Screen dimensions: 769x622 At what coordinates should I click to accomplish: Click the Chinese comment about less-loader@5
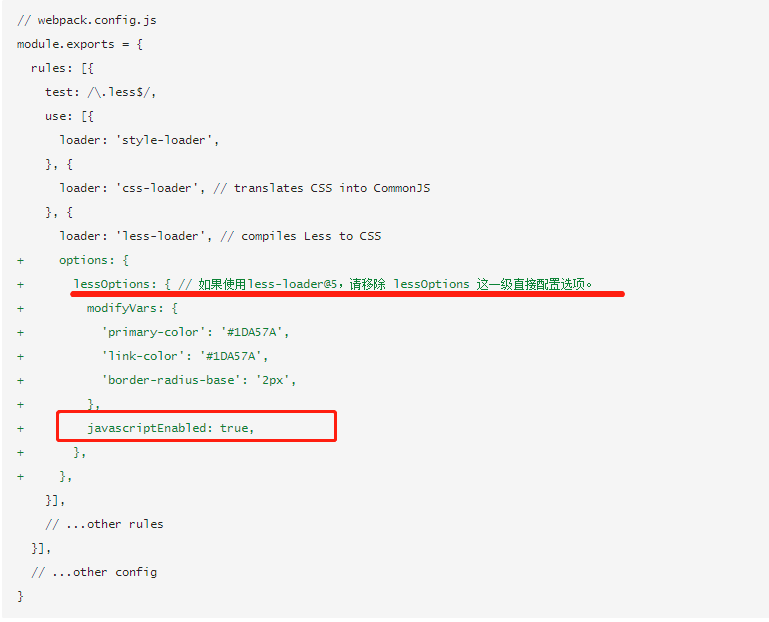click(385, 285)
